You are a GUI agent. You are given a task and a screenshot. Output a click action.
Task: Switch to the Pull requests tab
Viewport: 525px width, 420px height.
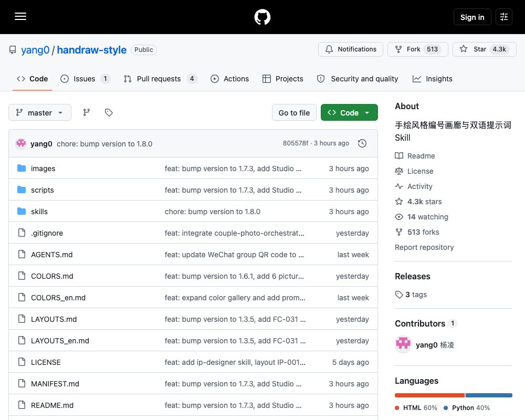point(160,79)
